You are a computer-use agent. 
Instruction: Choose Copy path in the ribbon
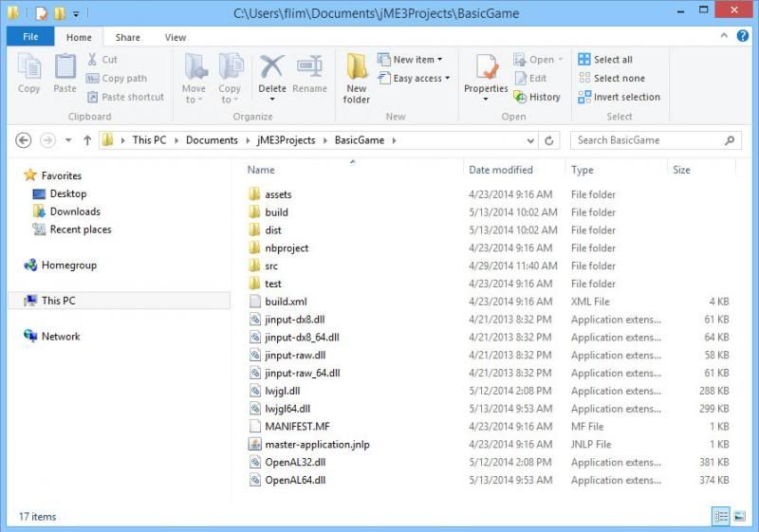pyautogui.click(x=117, y=79)
